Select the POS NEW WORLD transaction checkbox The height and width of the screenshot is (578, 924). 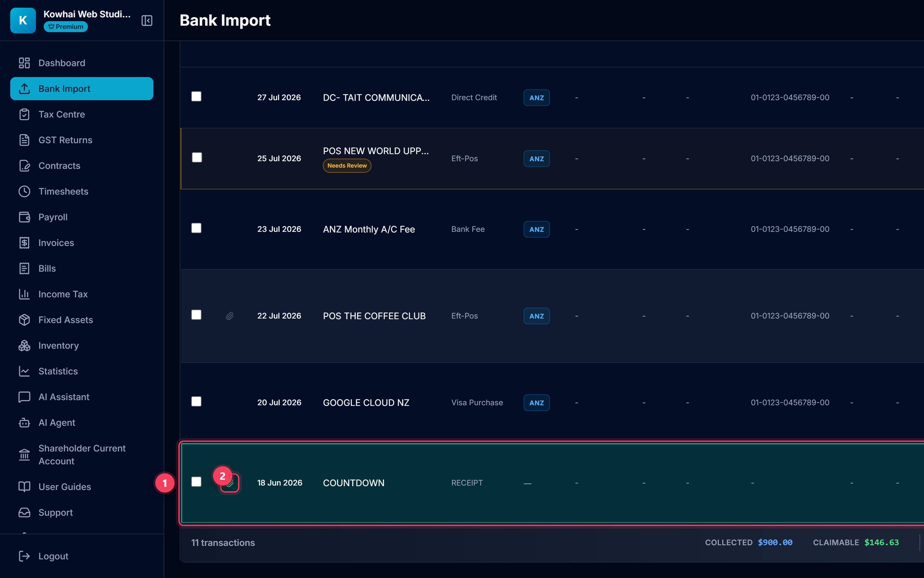coord(197,157)
